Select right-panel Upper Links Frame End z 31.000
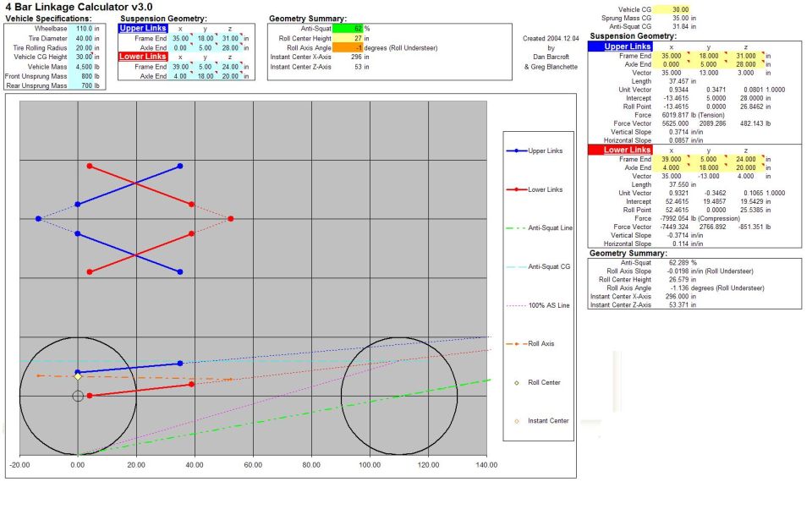The height and width of the screenshot is (509, 812). pos(746,56)
